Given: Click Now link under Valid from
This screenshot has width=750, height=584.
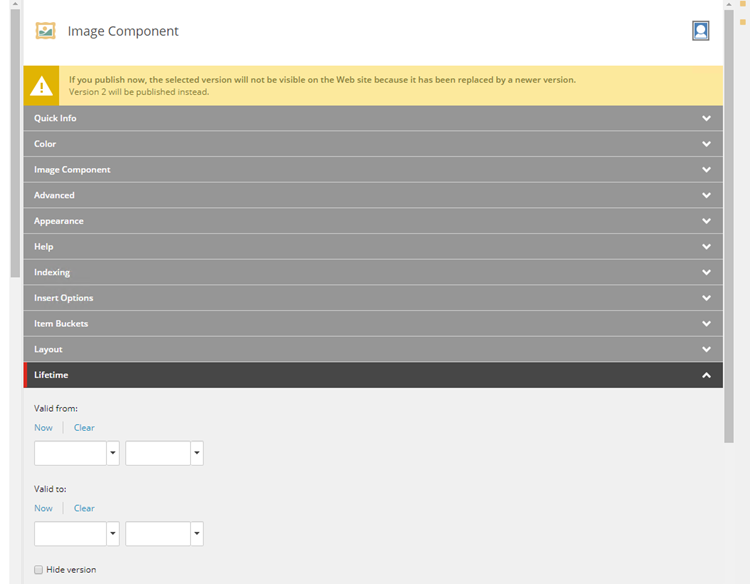Looking at the screenshot, I should coord(43,428).
